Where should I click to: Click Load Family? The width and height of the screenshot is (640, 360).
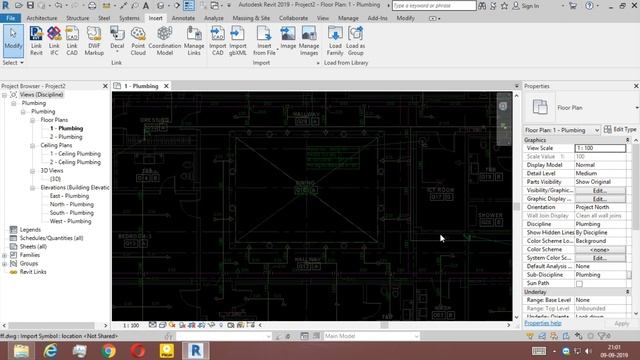coord(335,40)
